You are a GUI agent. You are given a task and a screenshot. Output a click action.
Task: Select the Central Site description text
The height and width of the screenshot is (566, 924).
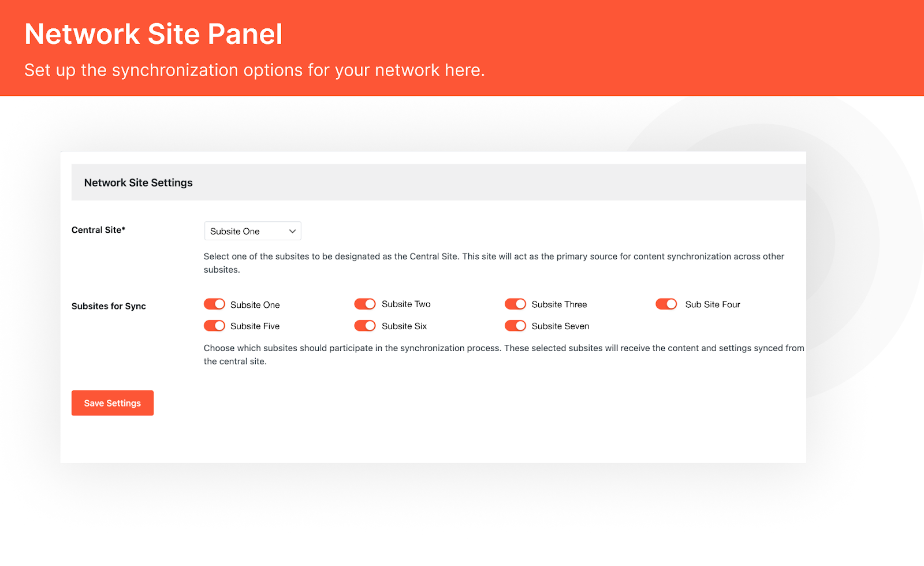[x=493, y=262]
